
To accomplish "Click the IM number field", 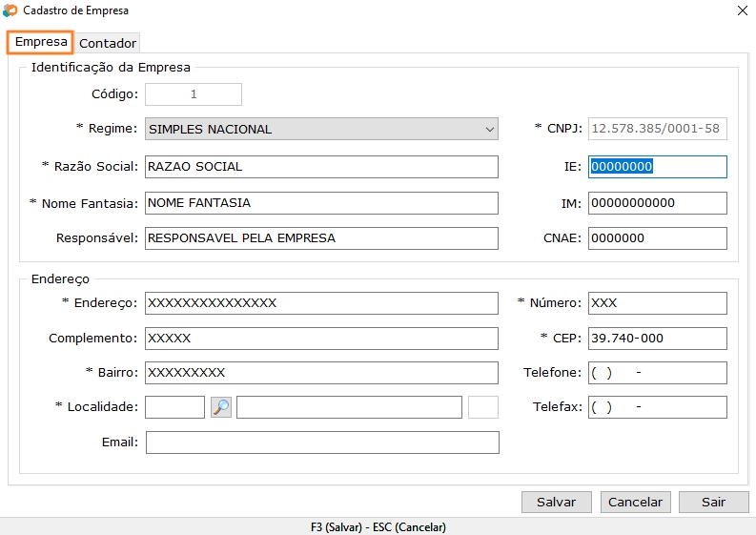I will 658,203.
